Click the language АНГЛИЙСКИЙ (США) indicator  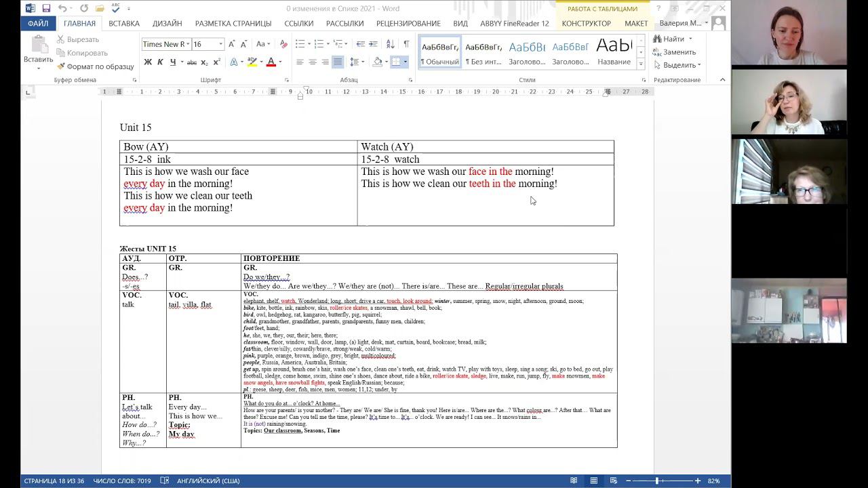(208, 481)
